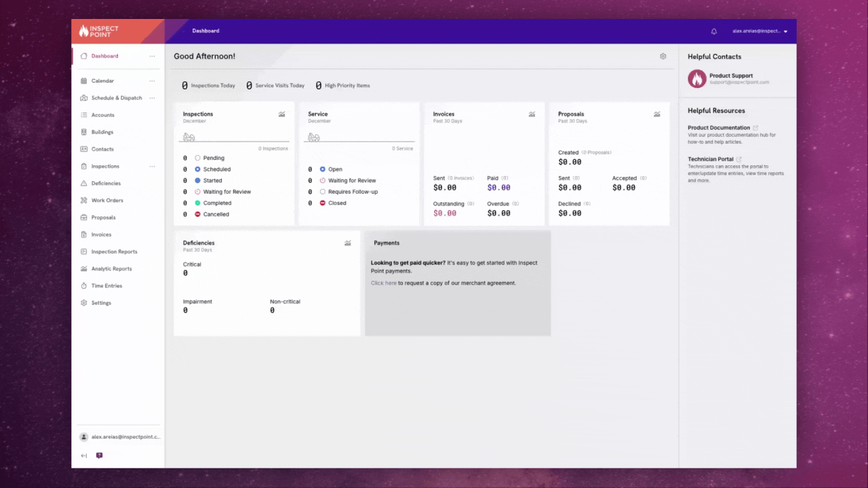Click the notification bell icon
Screen dimensions: 868x488
(713, 31)
